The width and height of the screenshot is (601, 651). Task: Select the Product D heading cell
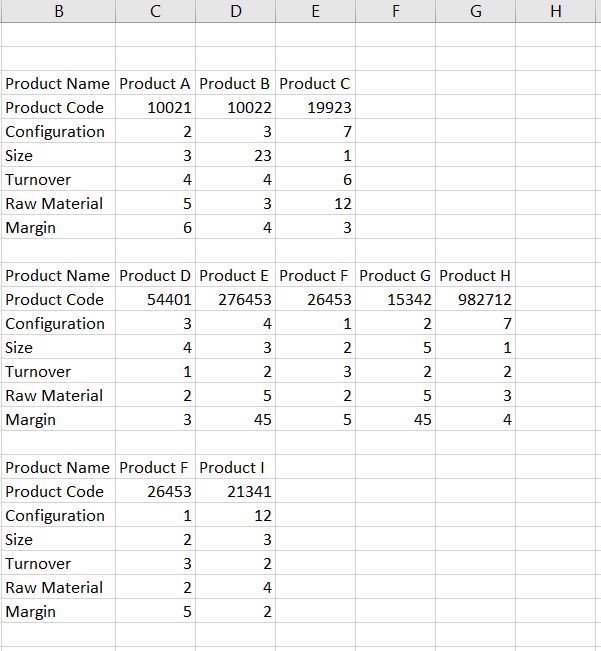pos(155,275)
